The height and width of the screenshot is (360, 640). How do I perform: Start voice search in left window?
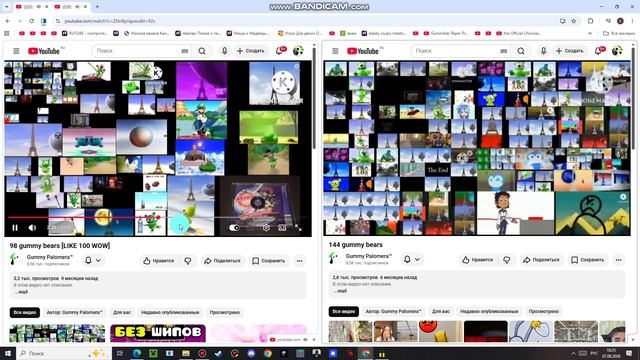pyautogui.click(x=224, y=51)
